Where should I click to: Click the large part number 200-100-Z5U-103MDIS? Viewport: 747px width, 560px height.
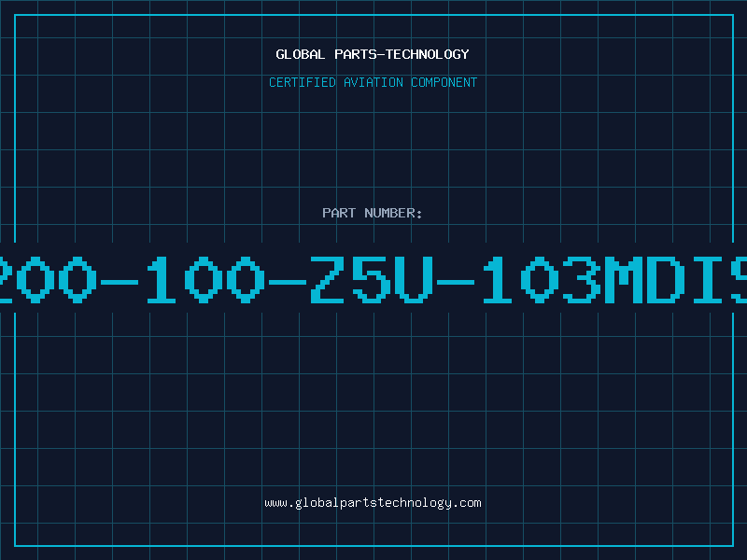point(373,279)
